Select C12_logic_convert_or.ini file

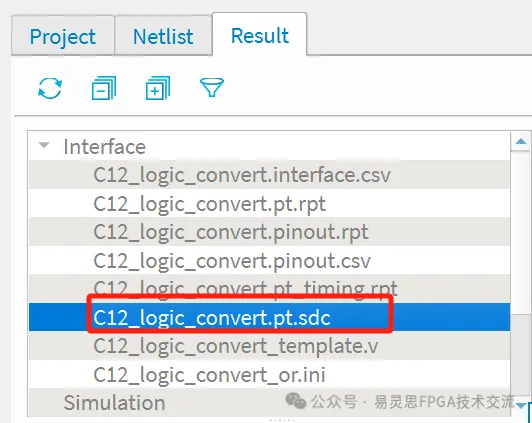pos(269,374)
